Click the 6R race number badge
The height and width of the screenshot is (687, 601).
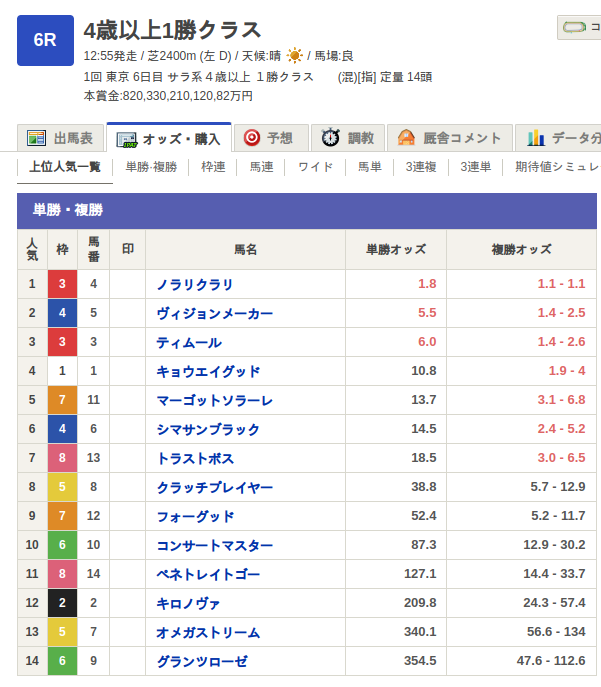45,40
